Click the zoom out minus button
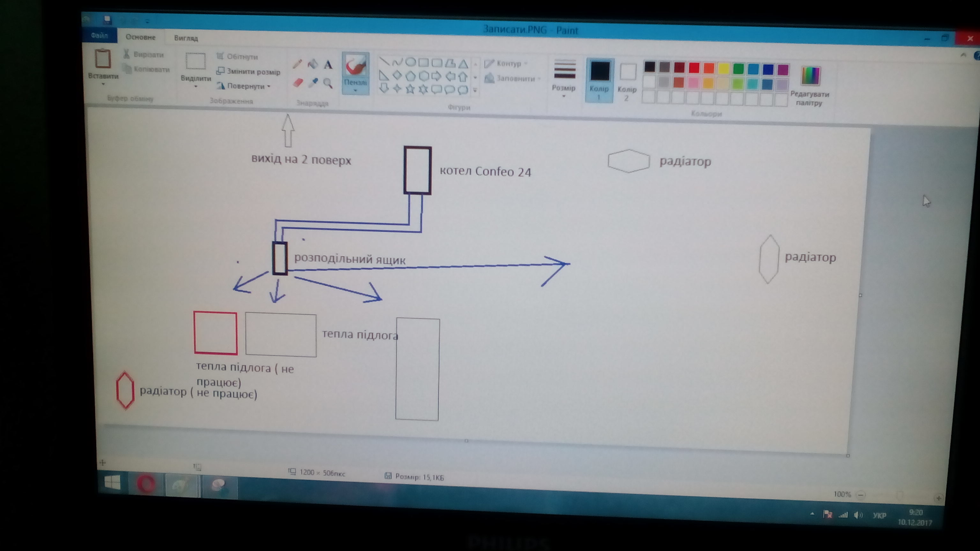The height and width of the screenshot is (551, 980). [861, 495]
